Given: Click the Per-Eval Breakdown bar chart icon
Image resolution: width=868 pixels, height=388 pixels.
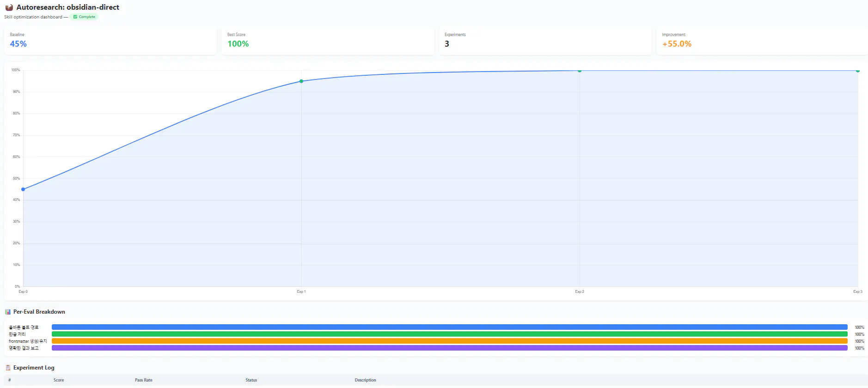Looking at the screenshot, I should point(8,312).
